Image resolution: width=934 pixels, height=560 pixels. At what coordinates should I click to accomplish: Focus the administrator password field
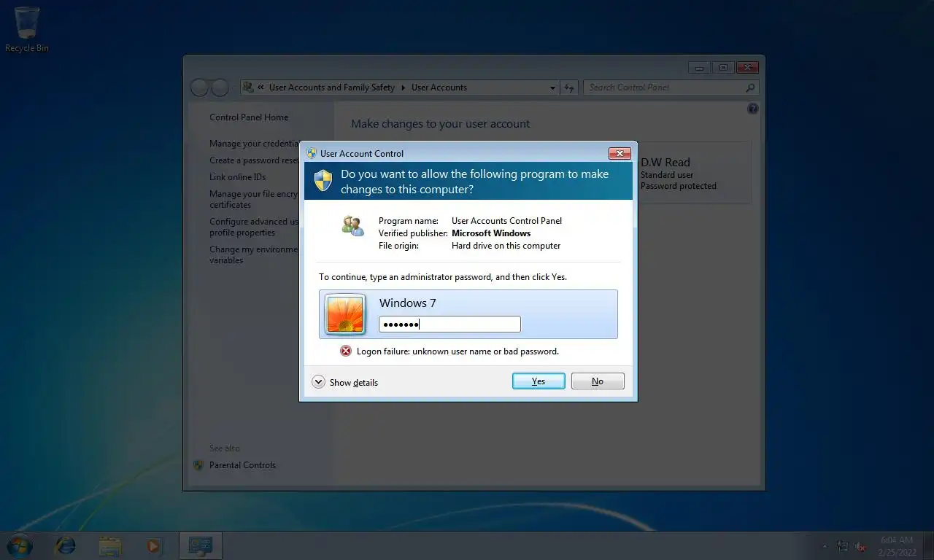tap(449, 324)
